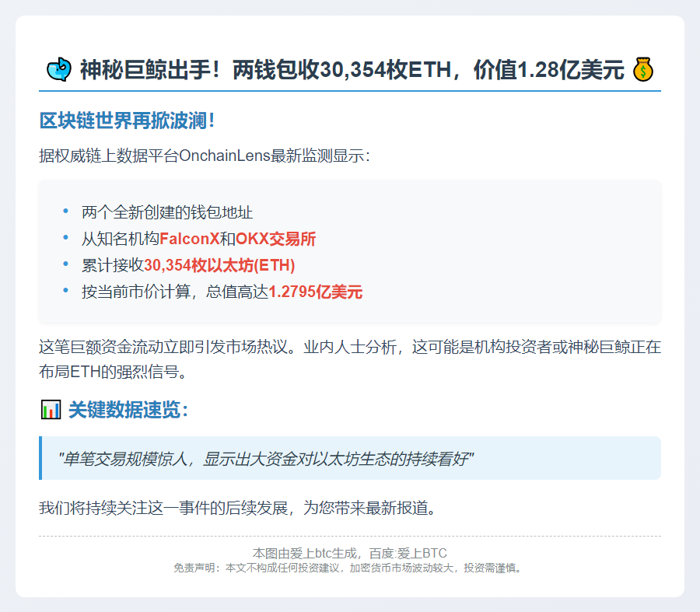Click the blue heading 区块链世界再掀波澜

coord(127,121)
